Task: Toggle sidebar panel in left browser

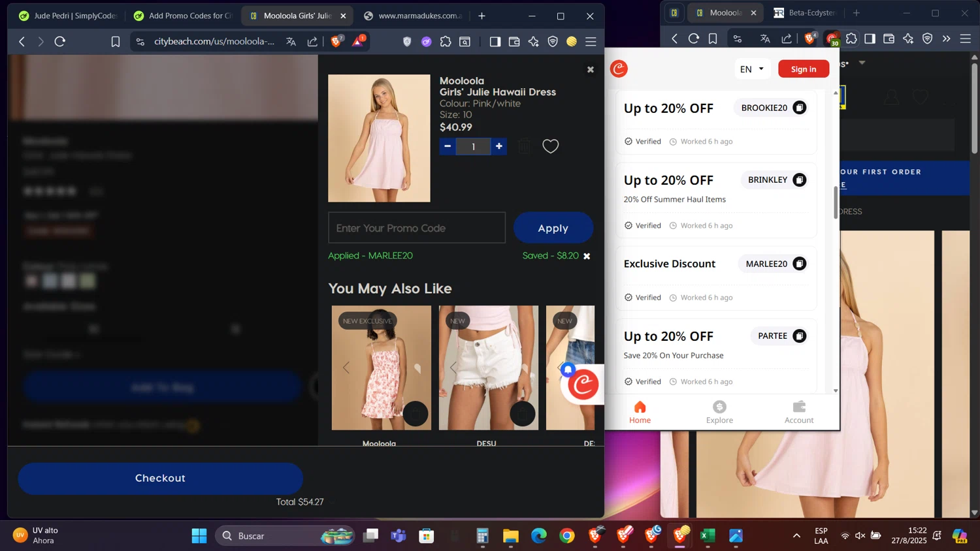Action: (495, 41)
